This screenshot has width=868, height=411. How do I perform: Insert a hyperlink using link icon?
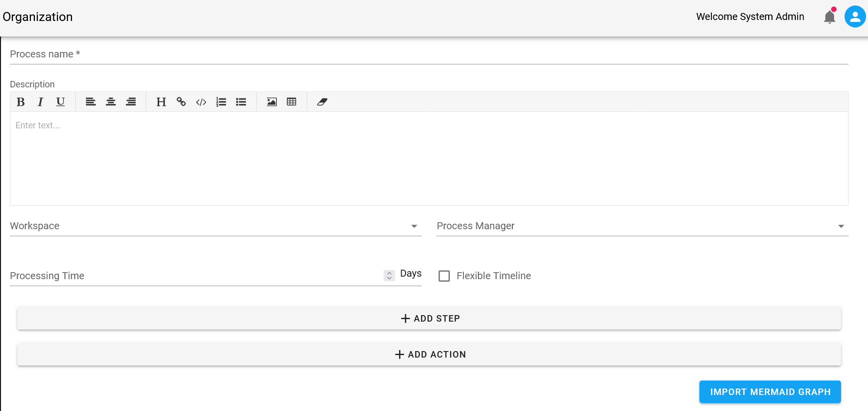click(x=181, y=102)
